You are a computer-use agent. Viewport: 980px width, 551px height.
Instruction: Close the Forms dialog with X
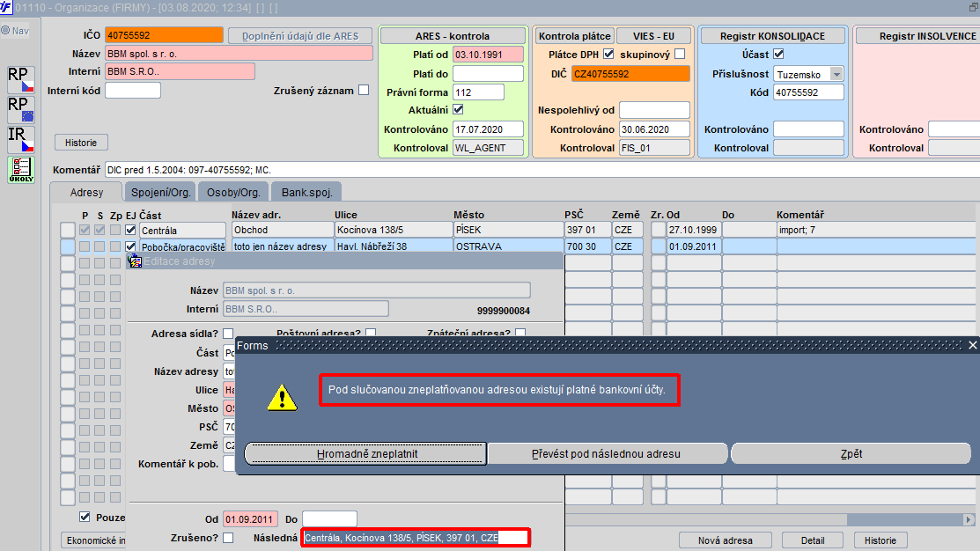coord(972,345)
